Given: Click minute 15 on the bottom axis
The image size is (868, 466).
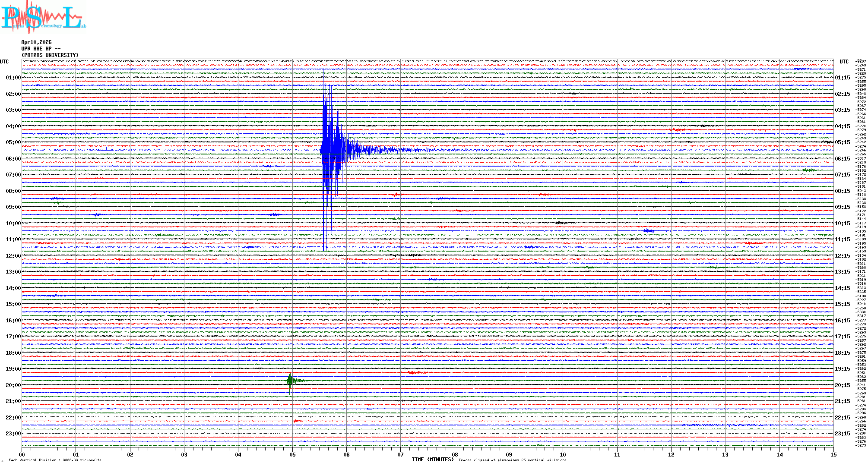Looking at the screenshot, I should [x=833, y=454].
